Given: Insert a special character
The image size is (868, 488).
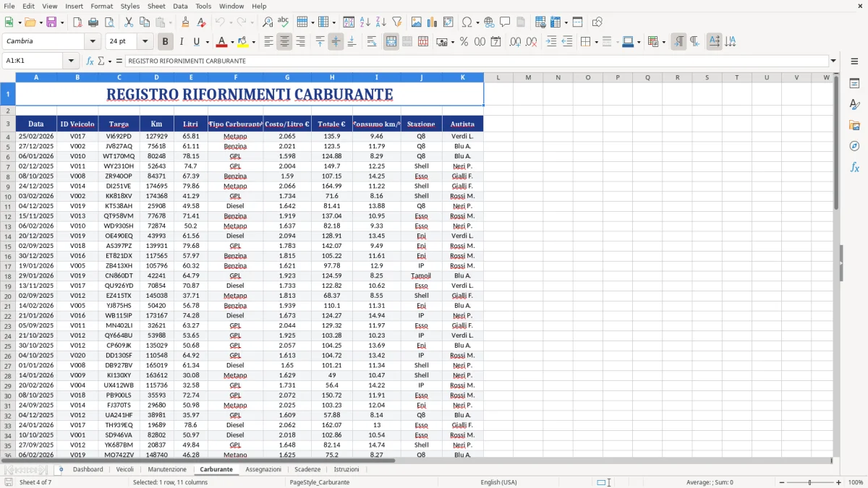Looking at the screenshot, I should (x=467, y=22).
